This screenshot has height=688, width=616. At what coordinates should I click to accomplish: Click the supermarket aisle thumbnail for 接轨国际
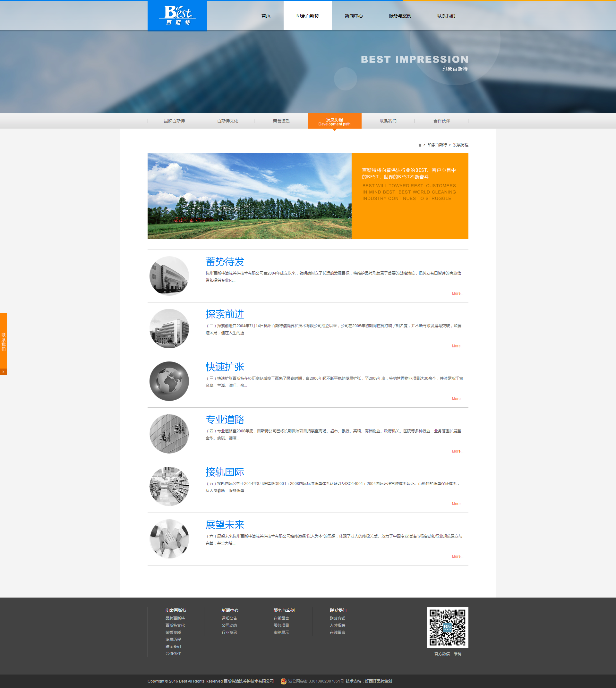169,486
